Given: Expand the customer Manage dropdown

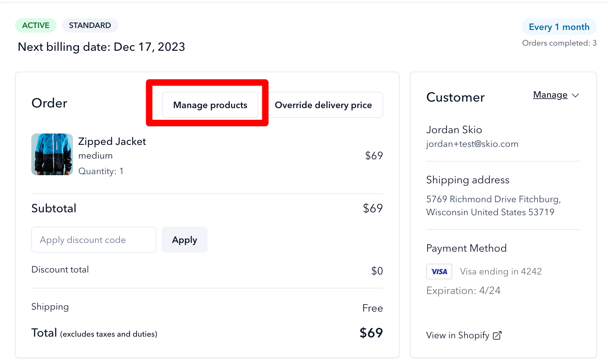Looking at the screenshot, I should [x=556, y=95].
